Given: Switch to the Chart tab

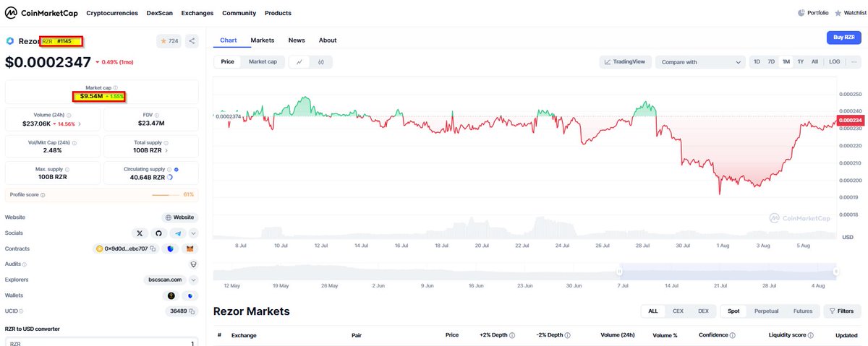Looking at the screenshot, I should point(229,40).
